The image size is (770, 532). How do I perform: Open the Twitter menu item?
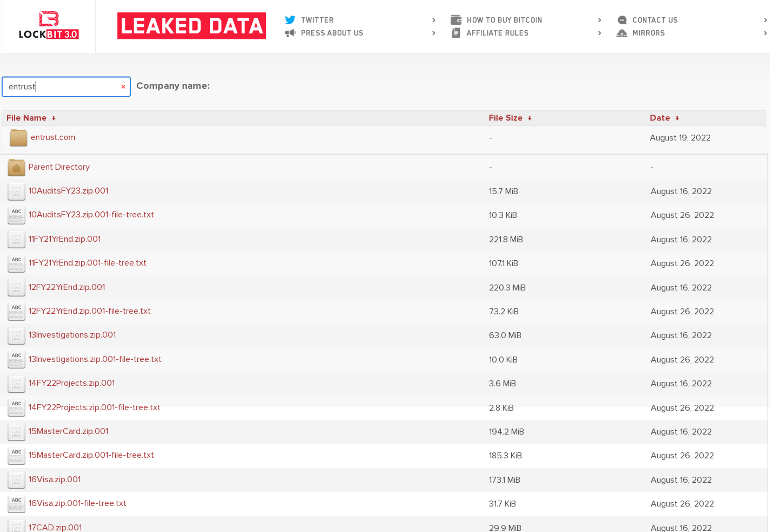tap(317, 20)
